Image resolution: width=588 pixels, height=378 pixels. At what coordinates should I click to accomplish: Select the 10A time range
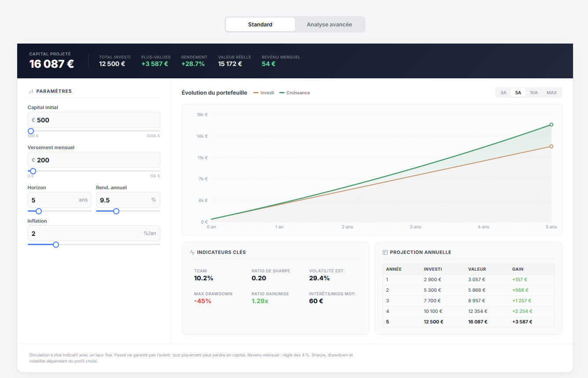[534, 92]
